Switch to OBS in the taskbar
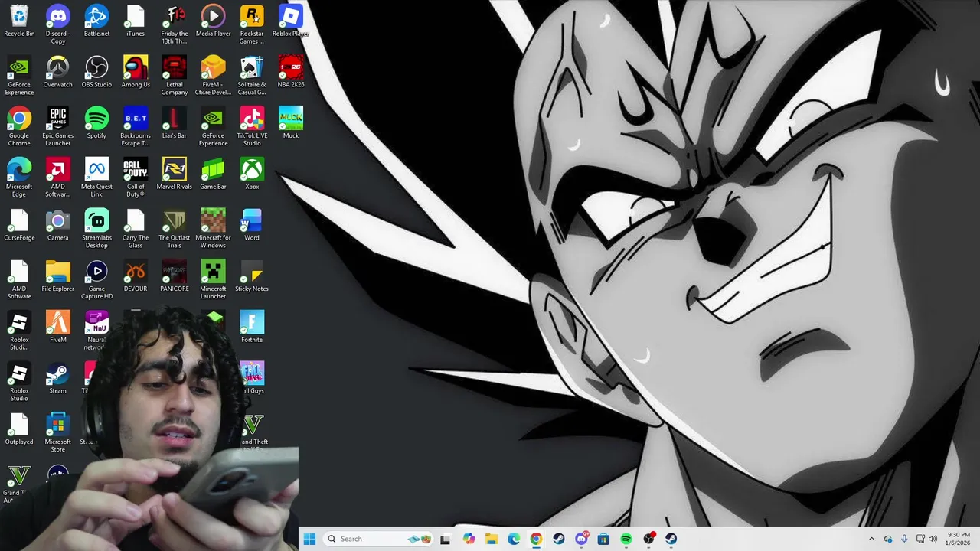Image resolution: width=980 pixels, height=551 pixels. pos(648,539)
